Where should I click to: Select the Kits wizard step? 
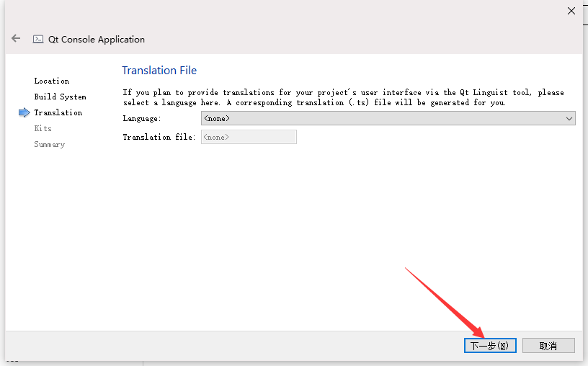point(43,128)
